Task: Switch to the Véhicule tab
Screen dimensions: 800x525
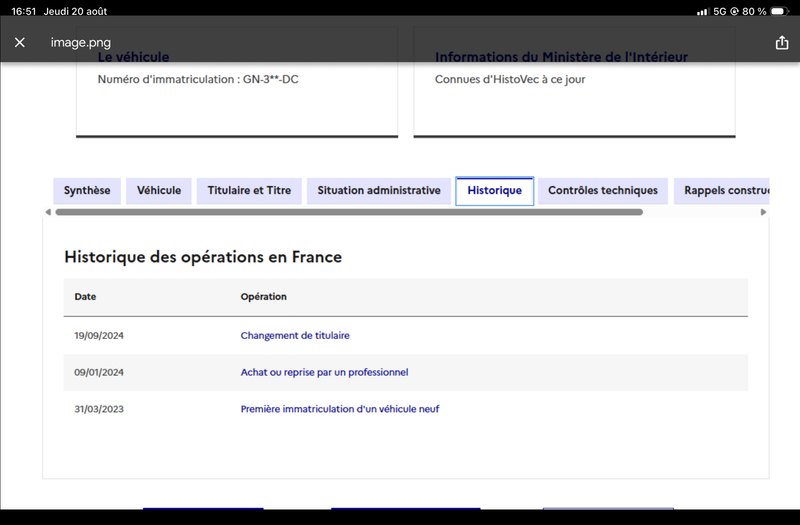Action: [159, 190]
